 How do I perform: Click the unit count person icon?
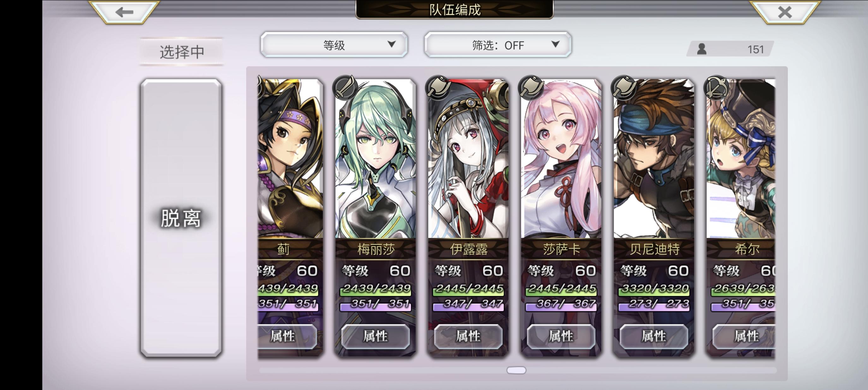click(702, 49)
